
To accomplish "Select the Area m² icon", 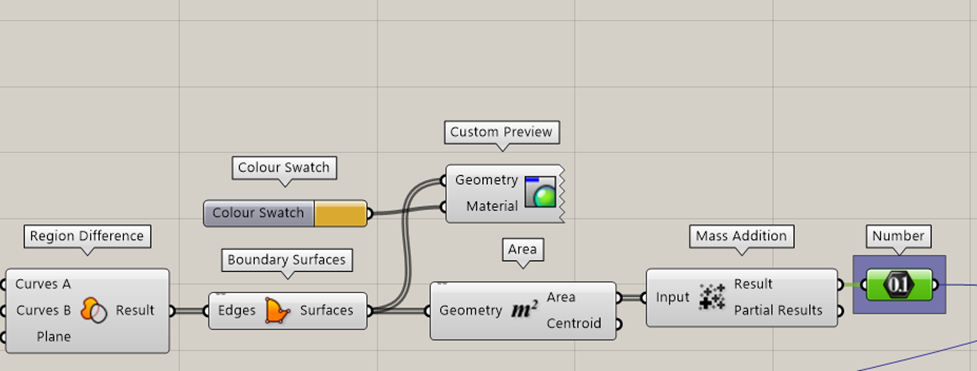I will pyautogui.click(x=524, y=310).
